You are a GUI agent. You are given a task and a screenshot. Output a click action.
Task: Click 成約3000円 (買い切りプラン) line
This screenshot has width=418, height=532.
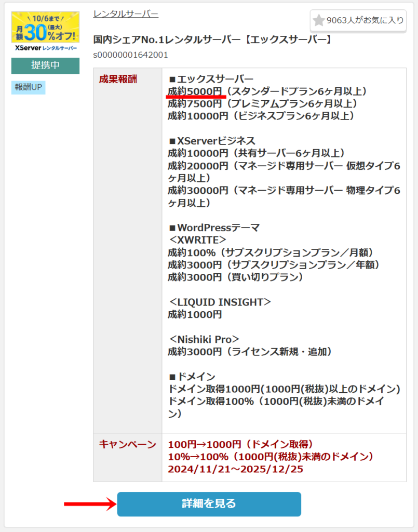click(x=236, y=277)
